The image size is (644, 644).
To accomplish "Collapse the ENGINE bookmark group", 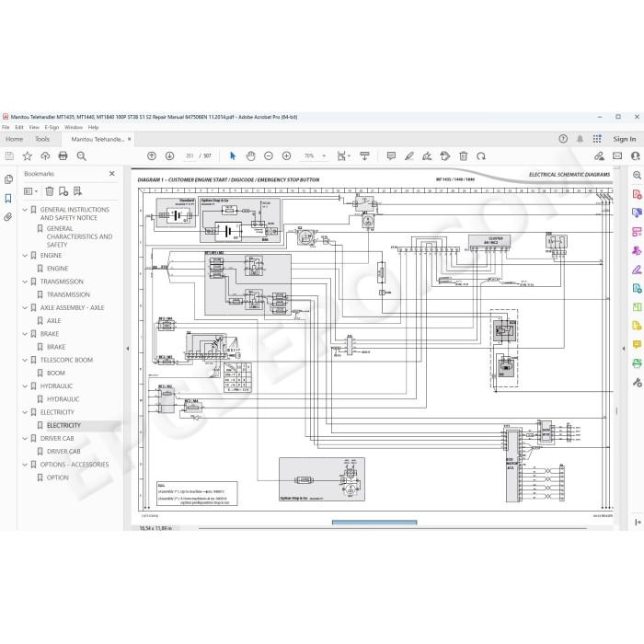I will pyautogui.click(x=25, y=256).
